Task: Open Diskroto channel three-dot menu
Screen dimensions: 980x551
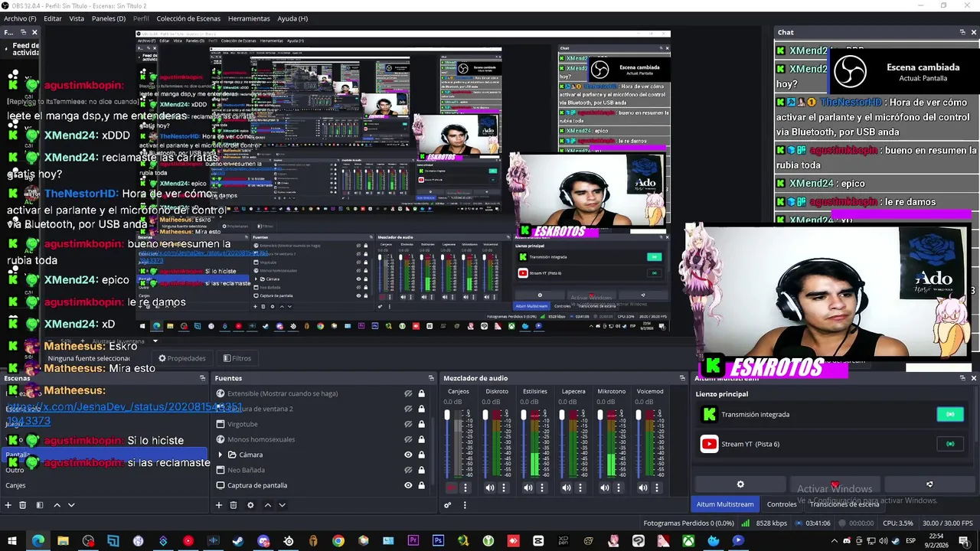Action: point(503,487)
